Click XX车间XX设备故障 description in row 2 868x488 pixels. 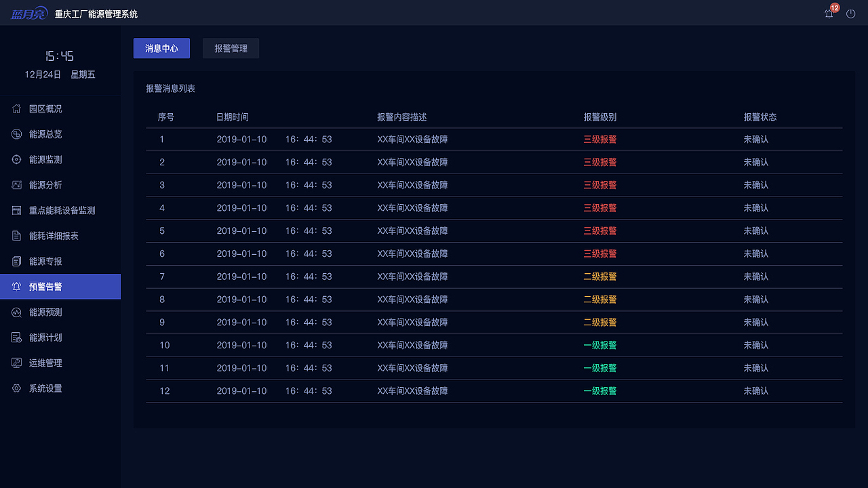click(412, 163)
